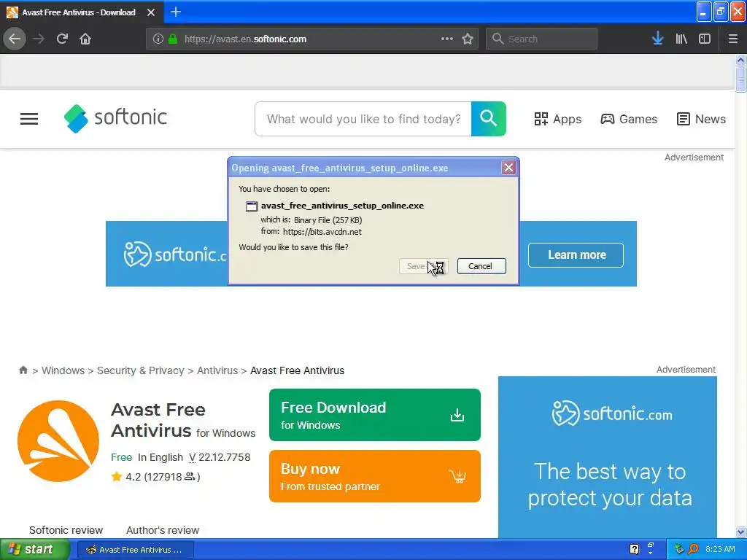Select Avast Free Antivirus taskbar button
Screen dimensions: 747x560
click(x=135, y=550)
